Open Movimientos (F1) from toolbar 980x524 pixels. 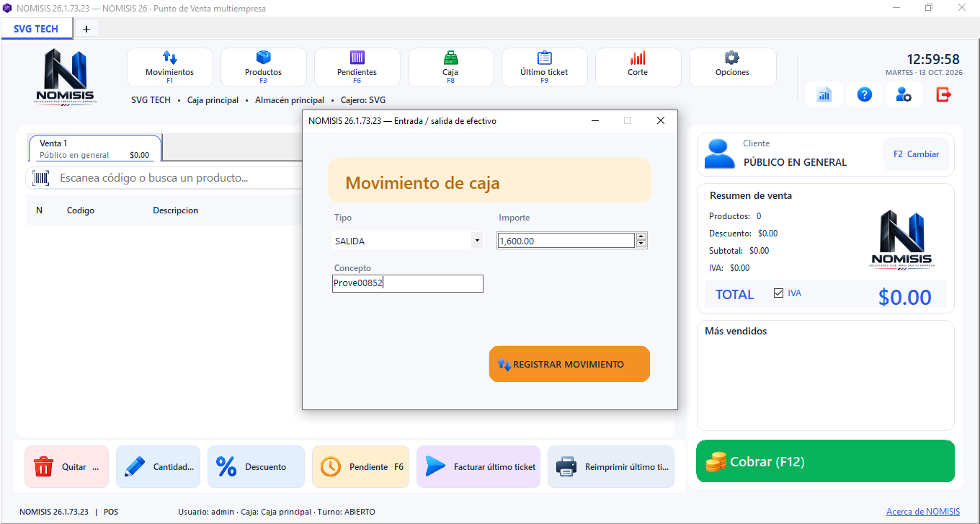[169, 67]
